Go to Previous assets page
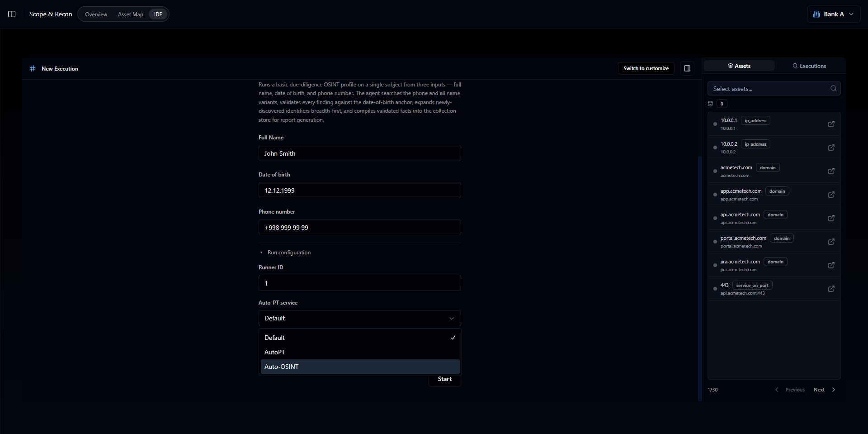This screenshot has width=868, height=434. click(x=790, y=390)
